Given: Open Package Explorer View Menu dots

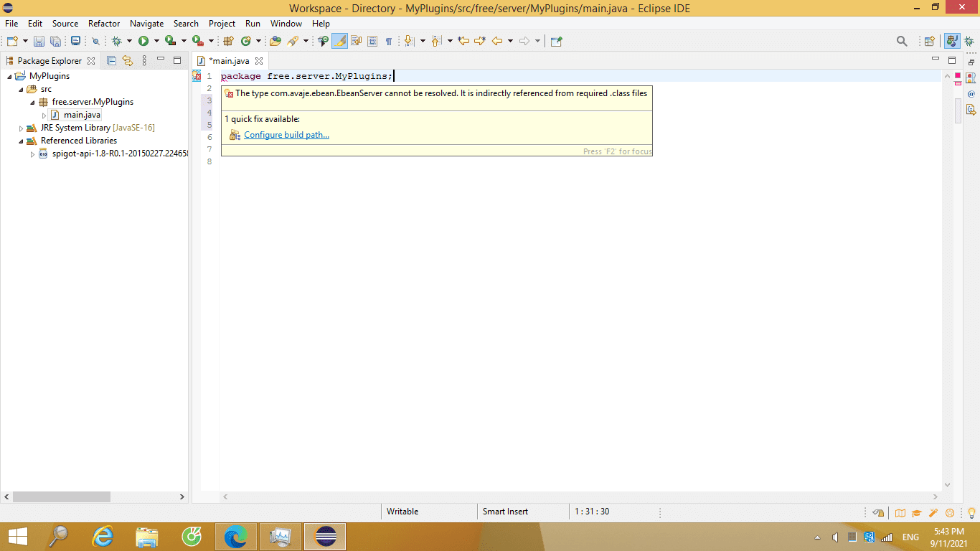Looking at the screenshot, I should pos(144,61).
